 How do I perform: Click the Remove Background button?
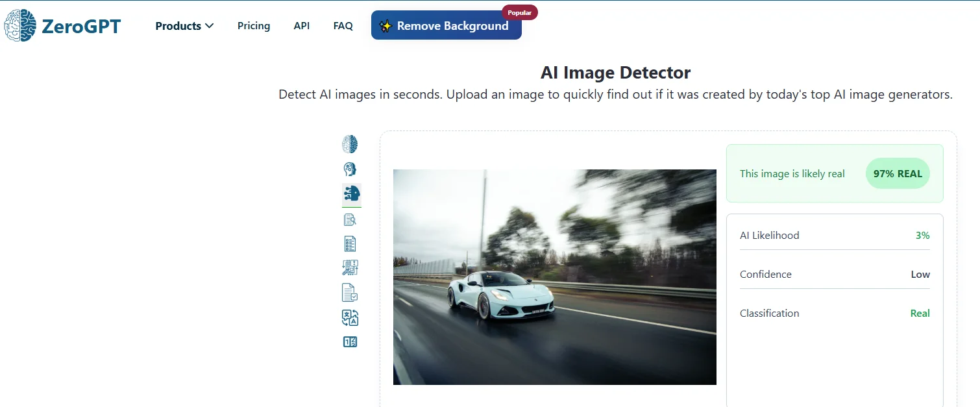pyautogui.click(x=447, y=25)
